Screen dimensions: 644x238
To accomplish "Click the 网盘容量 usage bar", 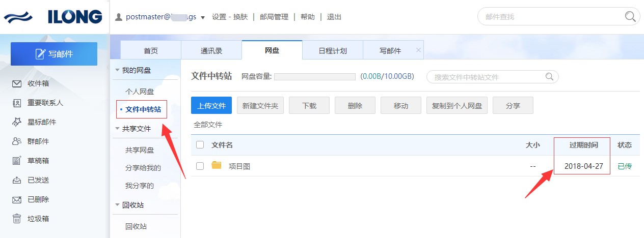I will coord(314,77).
